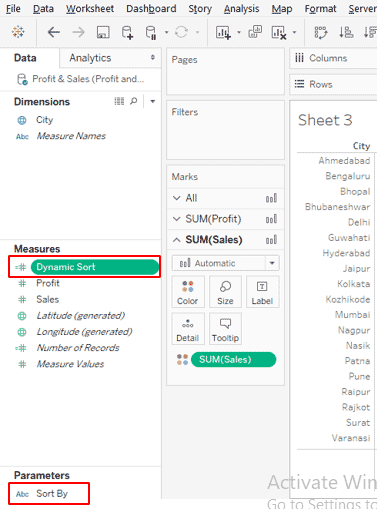Select the Latitude (generated) measure
Image resolution: width=377 pixels, height=509 pixels.
click(x=81, y=316)
